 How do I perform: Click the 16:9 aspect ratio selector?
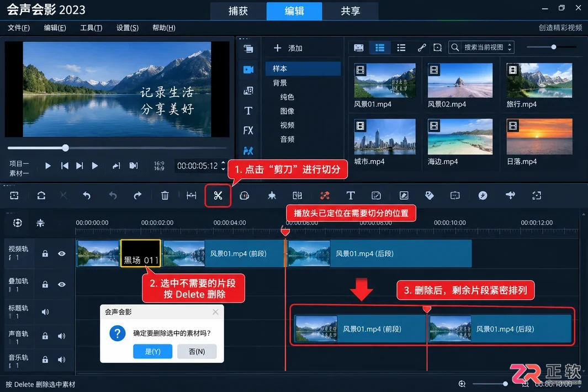click(159, 166)
